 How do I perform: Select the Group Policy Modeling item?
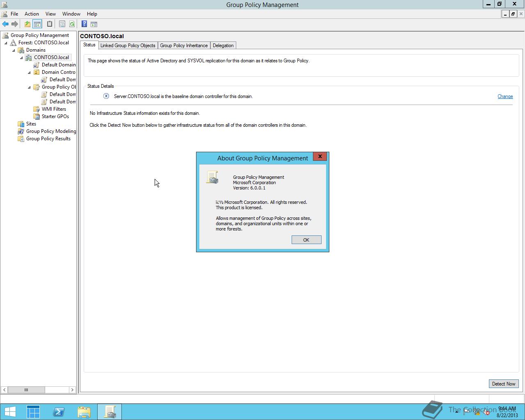51,131
